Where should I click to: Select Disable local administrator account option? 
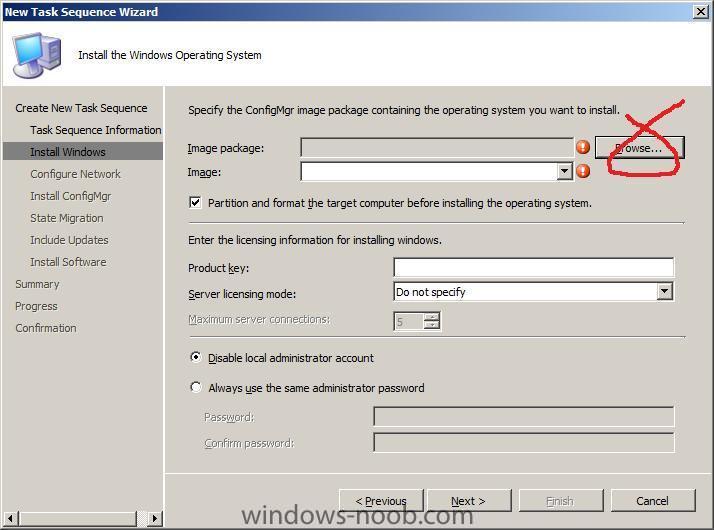[196, 357]
